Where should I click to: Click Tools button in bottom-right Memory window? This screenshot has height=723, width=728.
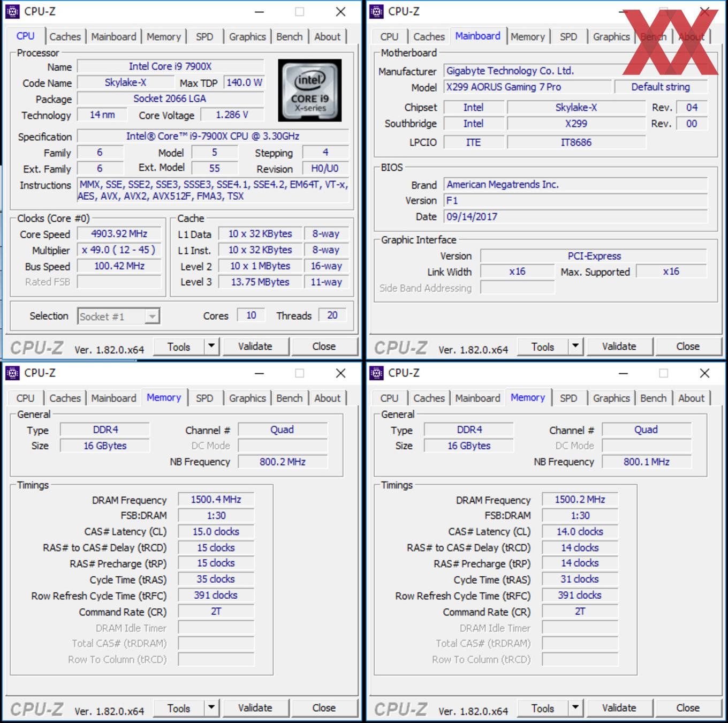click(x=543, y=708)
